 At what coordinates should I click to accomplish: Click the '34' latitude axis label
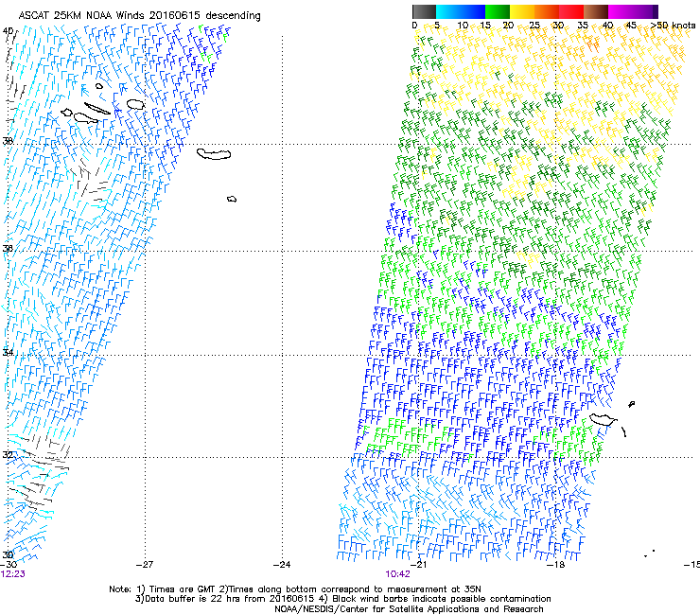8,352
